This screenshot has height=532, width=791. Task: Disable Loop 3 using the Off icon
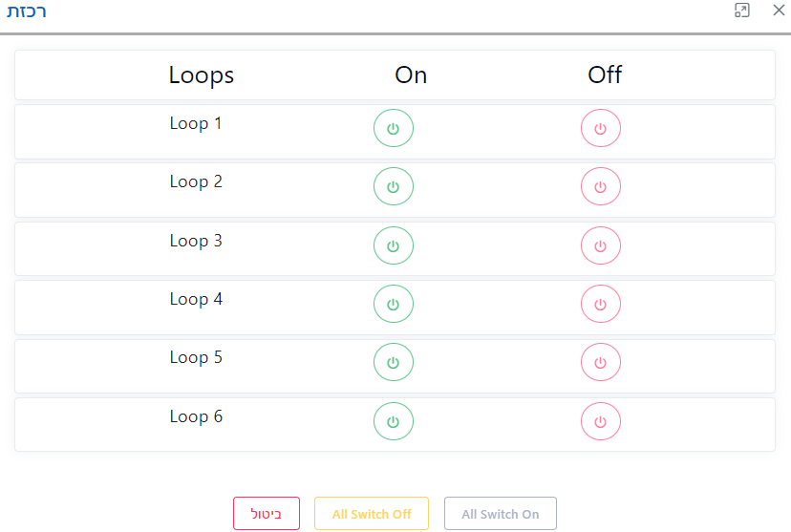(600, 245)
